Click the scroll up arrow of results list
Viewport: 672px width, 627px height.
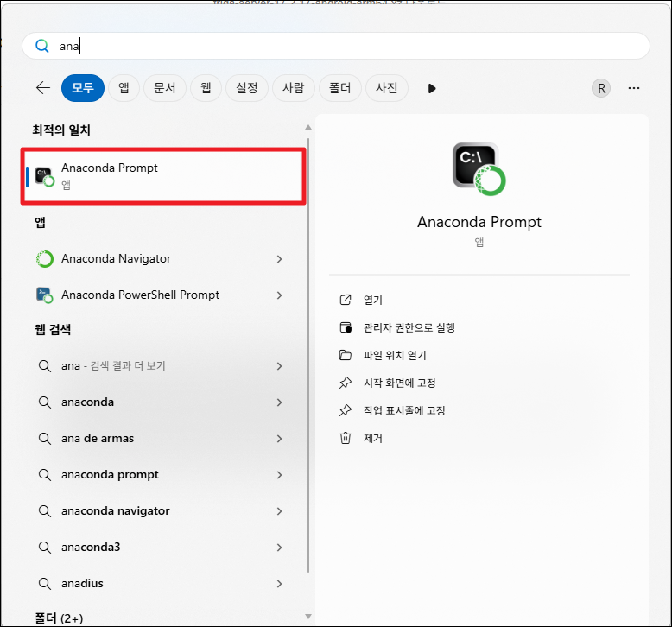tap(307, 127)
